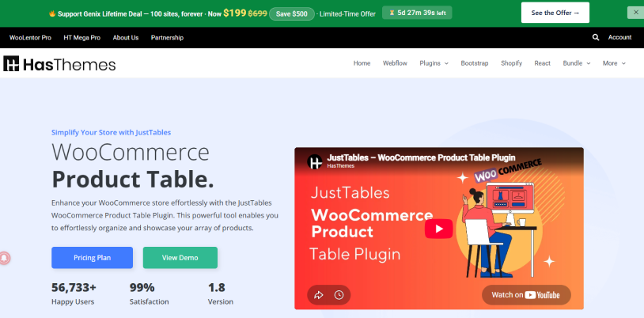Open the Partnership link

(167, 37)
